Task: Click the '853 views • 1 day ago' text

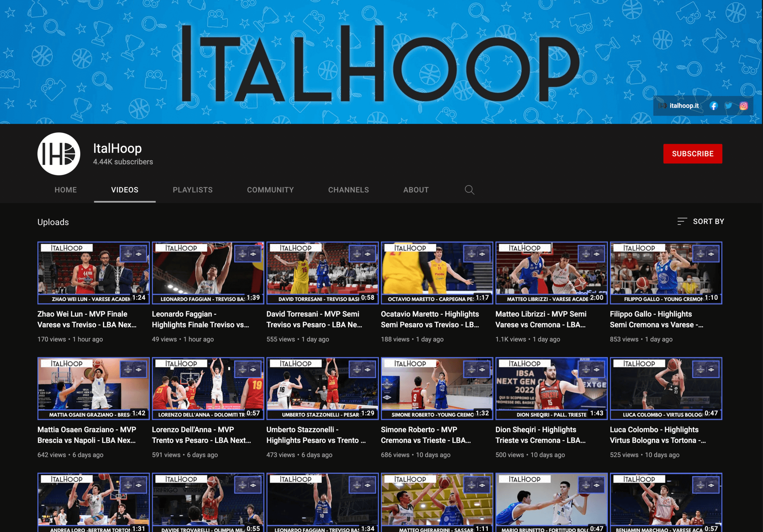Action: 641,339
